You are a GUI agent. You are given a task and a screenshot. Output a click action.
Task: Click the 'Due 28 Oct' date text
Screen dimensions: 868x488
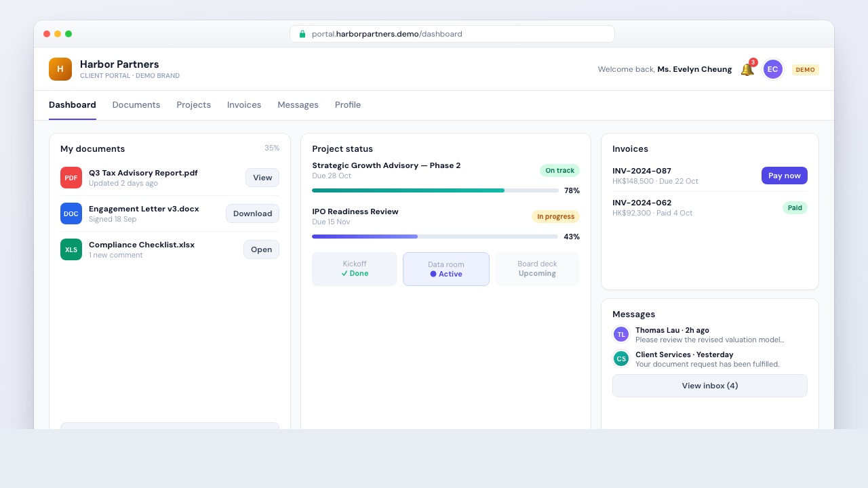coord(332,176)
